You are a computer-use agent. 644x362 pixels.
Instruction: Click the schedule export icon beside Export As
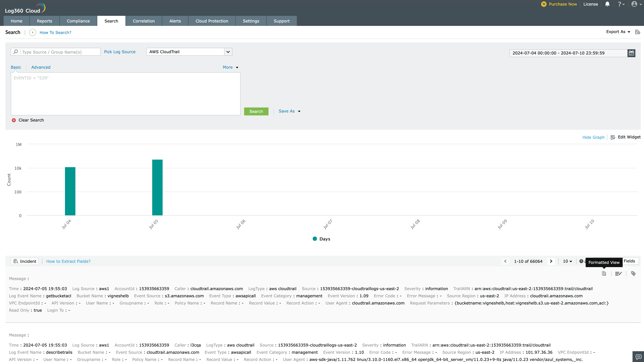tap(638, 32)
